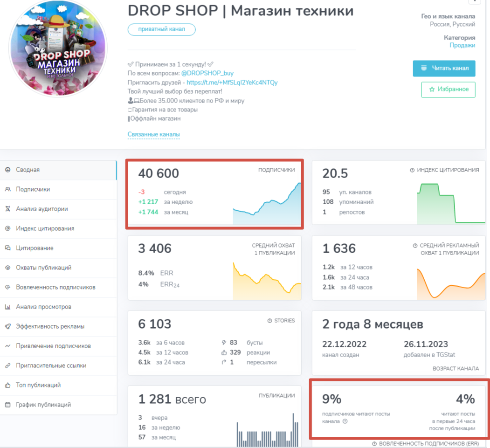Click the star icon on Избранное button

coord(432,90)
